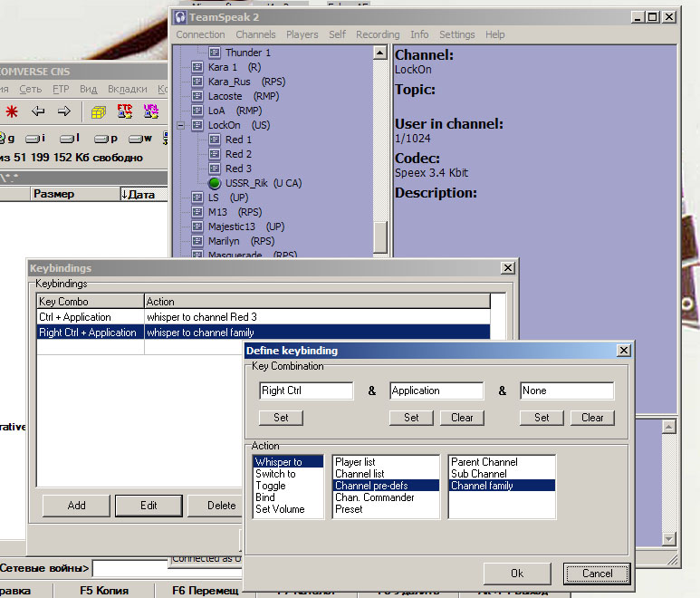
Task: Click Ok in Define keybinding dialog
Action: click(x=517, y=574)
